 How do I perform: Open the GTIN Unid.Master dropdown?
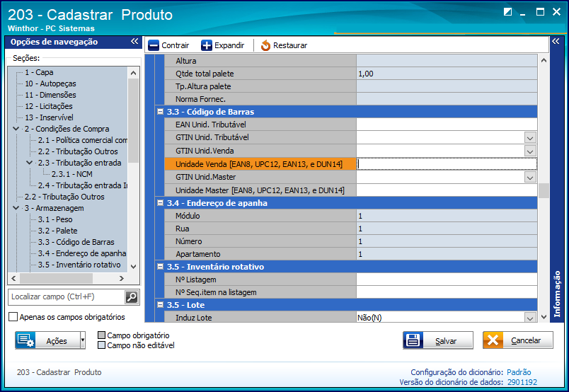point(530,178)
